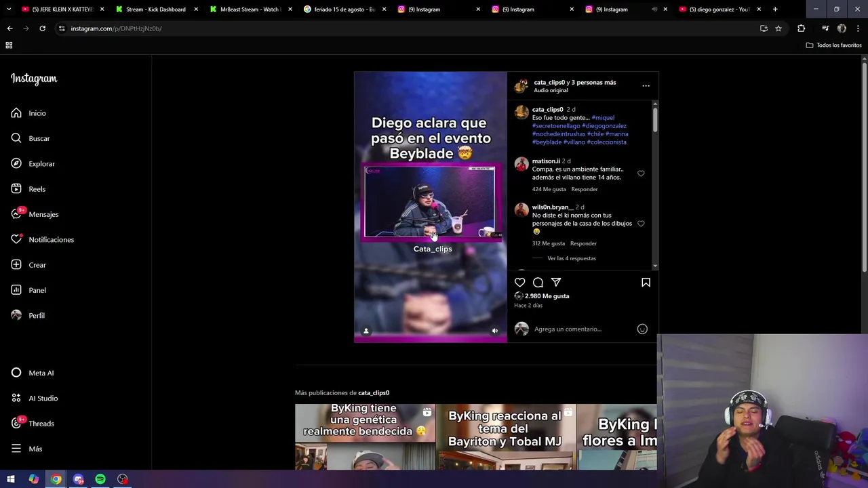Like matison.ii's comment
This screenshot has height=488, width=868.
pos(641,174)
